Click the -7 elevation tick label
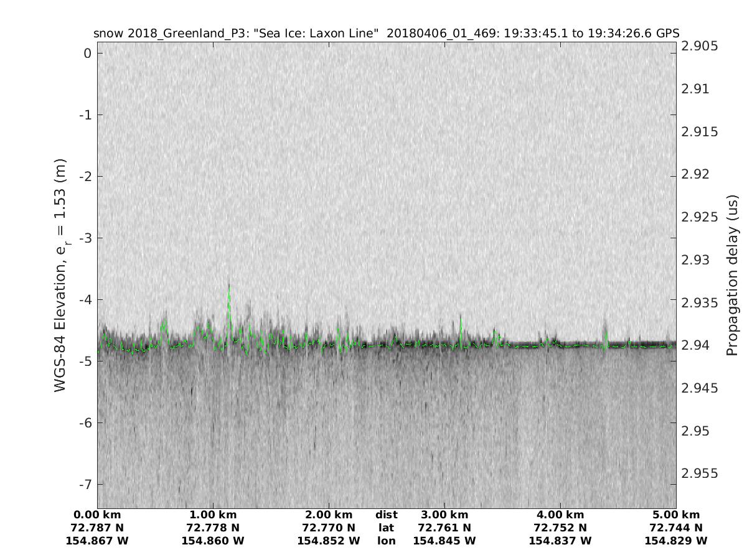This screenshot has height=560, width=747. point(85,484)
